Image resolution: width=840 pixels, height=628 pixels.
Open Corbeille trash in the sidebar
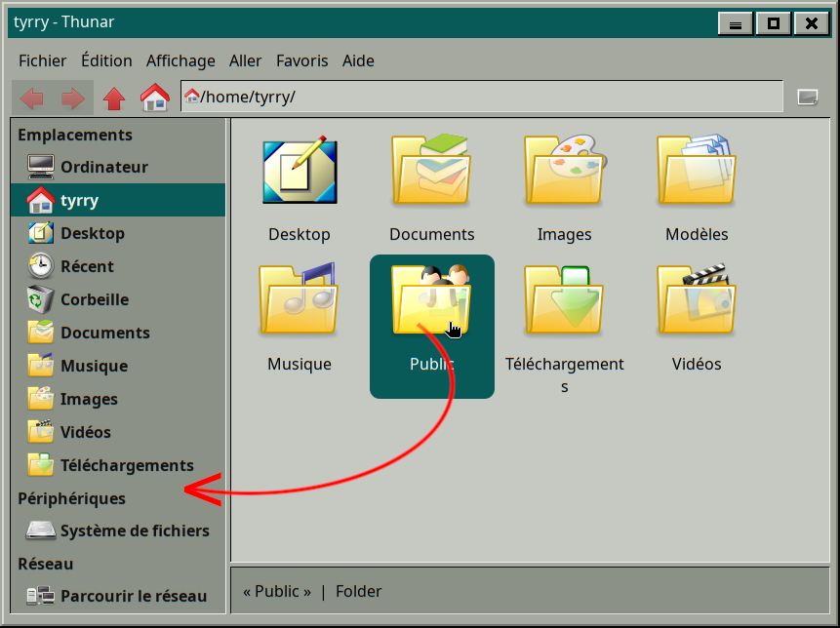[x=118, y=299]
